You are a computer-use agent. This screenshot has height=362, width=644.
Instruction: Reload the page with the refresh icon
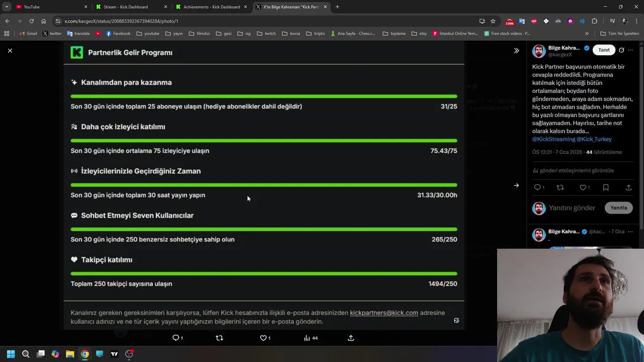pyautogui.click(x=31, y=21)
